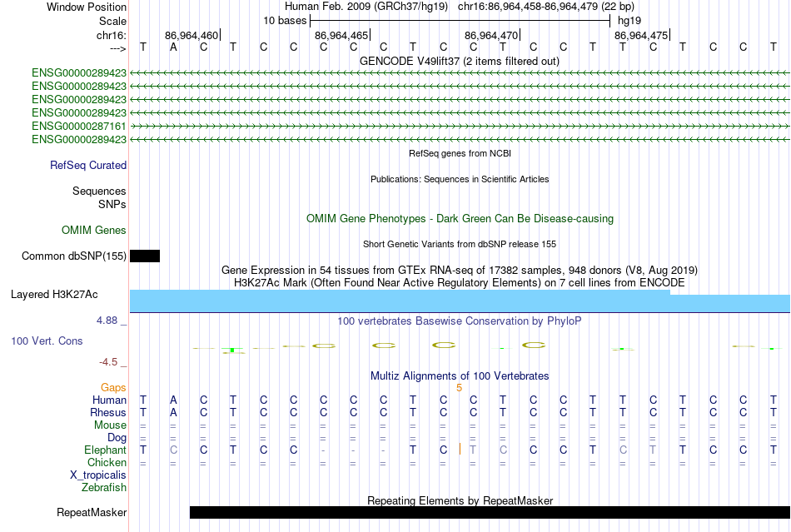Click the Scale label
Screen dimensions: 791x532
click(x=113, y=21)
